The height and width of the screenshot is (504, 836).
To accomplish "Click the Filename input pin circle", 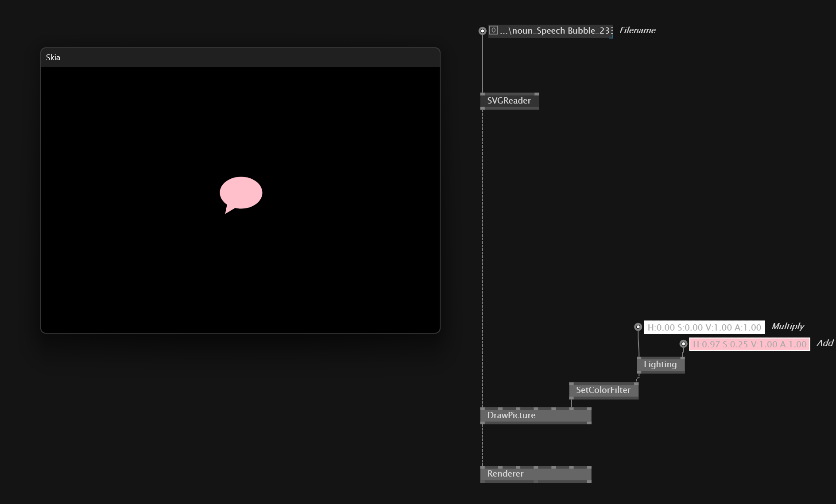I will [482, 31].
